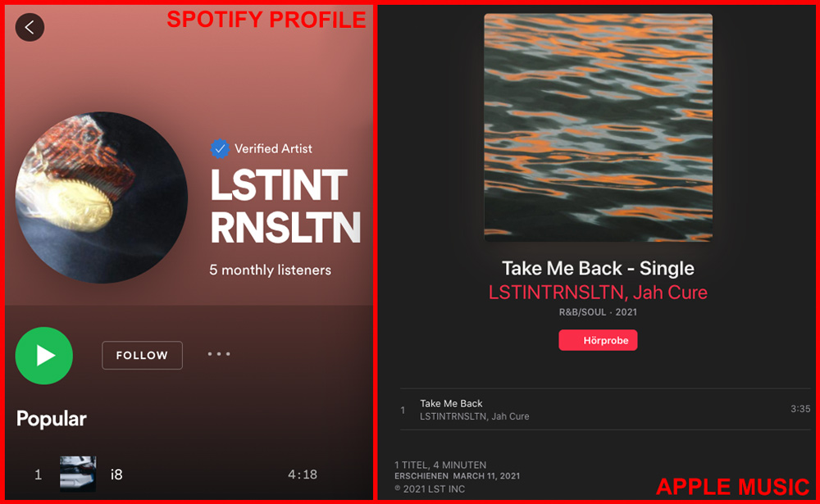Click the R&B/SOUL · 2021 genre label
The width and height of the screenshot is (820, 504).
(x=598, y=312)
